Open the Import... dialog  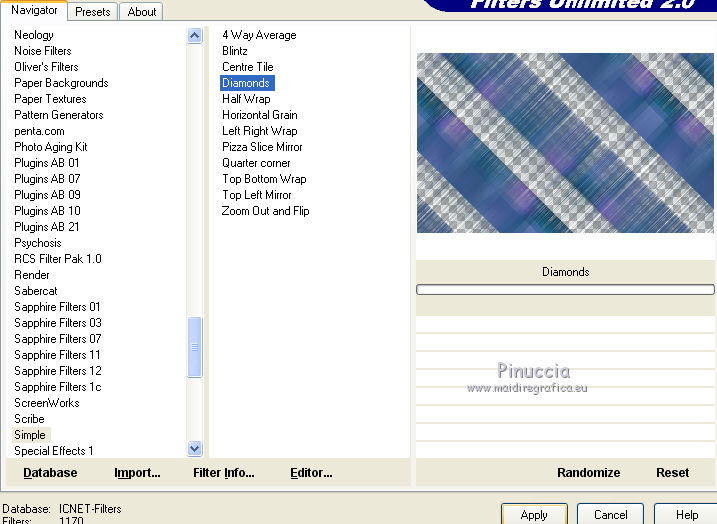click(137, 473)
